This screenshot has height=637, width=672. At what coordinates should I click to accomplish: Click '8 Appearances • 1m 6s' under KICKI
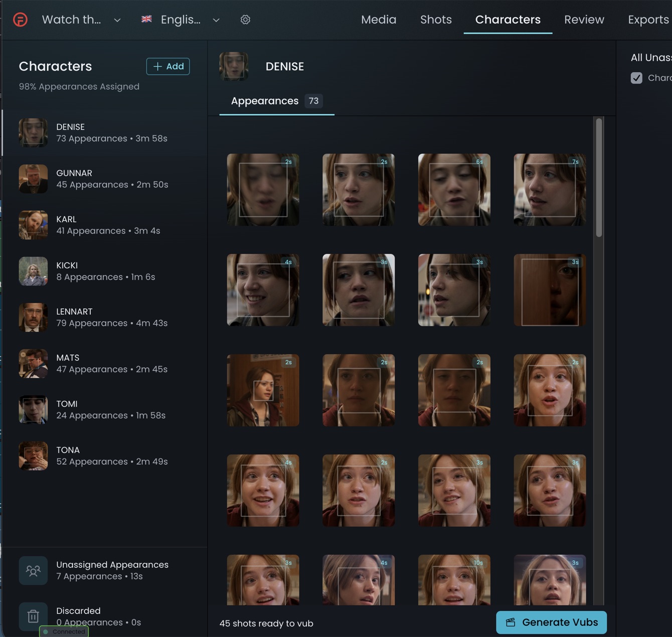[x=106, y=277]
